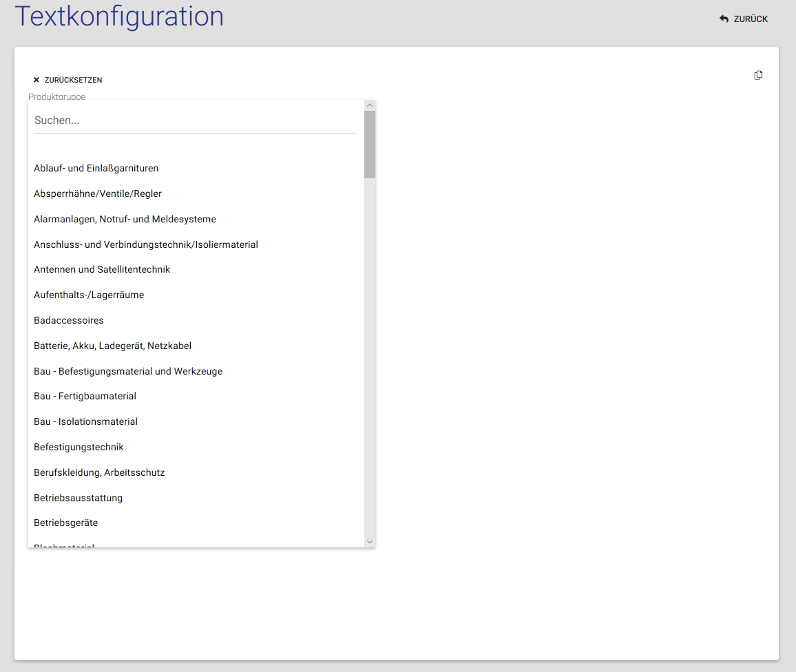
Task: Select the Badaccessoires product group
Action: pyautogui.click(x=69, y=320)
